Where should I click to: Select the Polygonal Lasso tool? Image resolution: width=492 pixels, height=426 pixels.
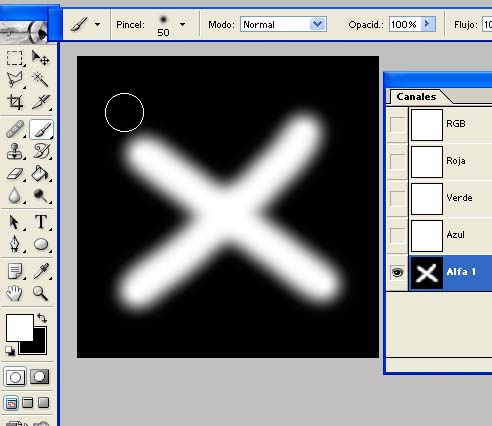pyautogui.click(x=14, y=80)
